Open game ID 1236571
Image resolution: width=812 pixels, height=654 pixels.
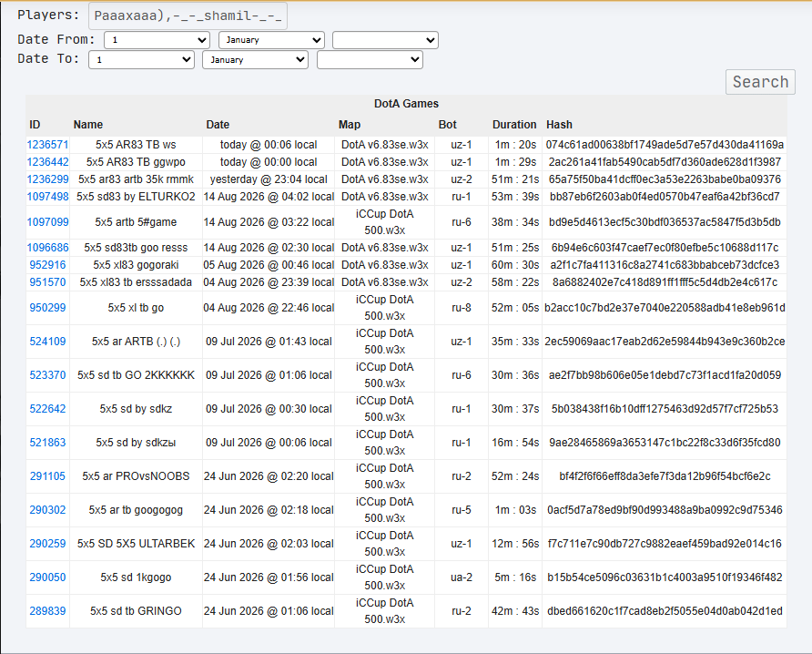(47, 145)
